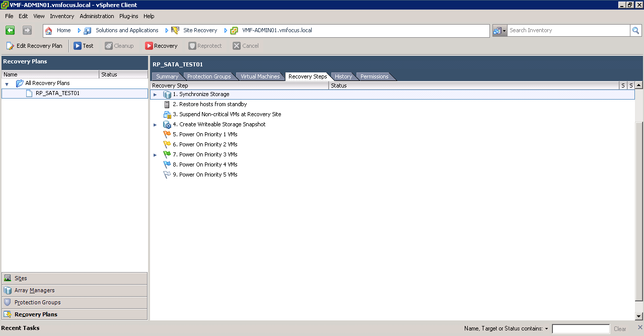This screenshot has height=336, width=644.
Task: Expand the Synchronize Storage step
Action: [x=155, y=95]
